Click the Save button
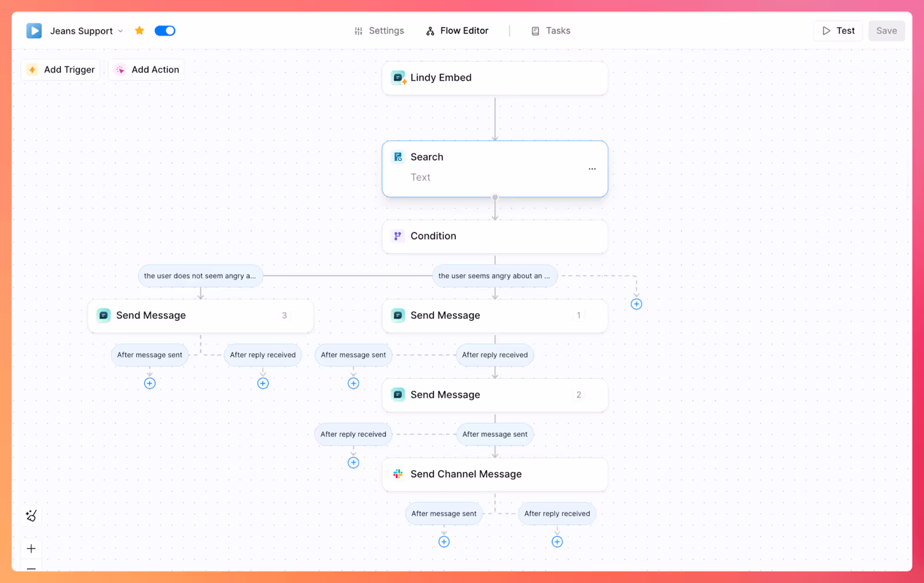The image size is (924, 583). click(x=886, y=31)
